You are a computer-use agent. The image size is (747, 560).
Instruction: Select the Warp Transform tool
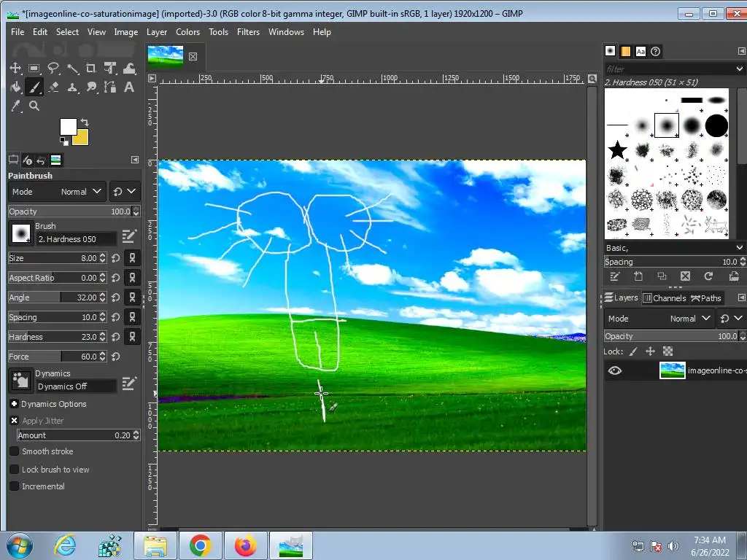pos(129,68)
